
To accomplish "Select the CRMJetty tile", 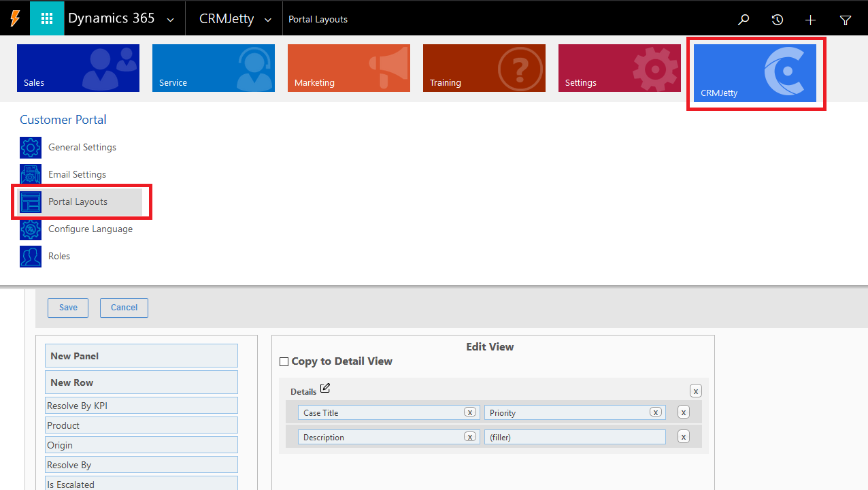I will pos(755,73).
